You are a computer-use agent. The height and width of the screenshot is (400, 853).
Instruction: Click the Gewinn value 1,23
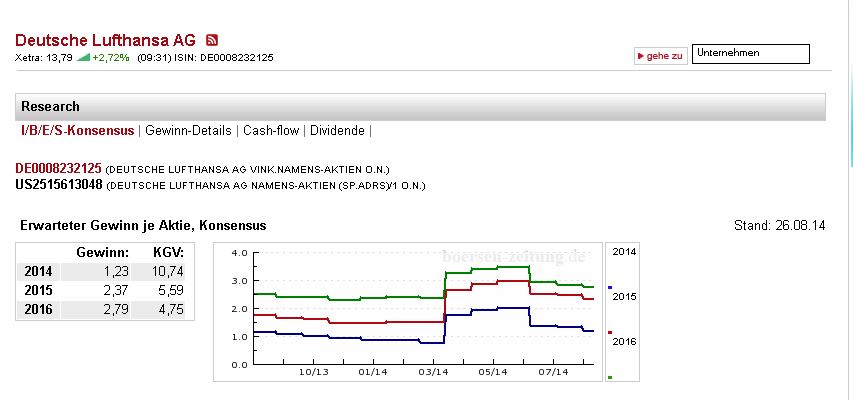(x=116, y=272)
